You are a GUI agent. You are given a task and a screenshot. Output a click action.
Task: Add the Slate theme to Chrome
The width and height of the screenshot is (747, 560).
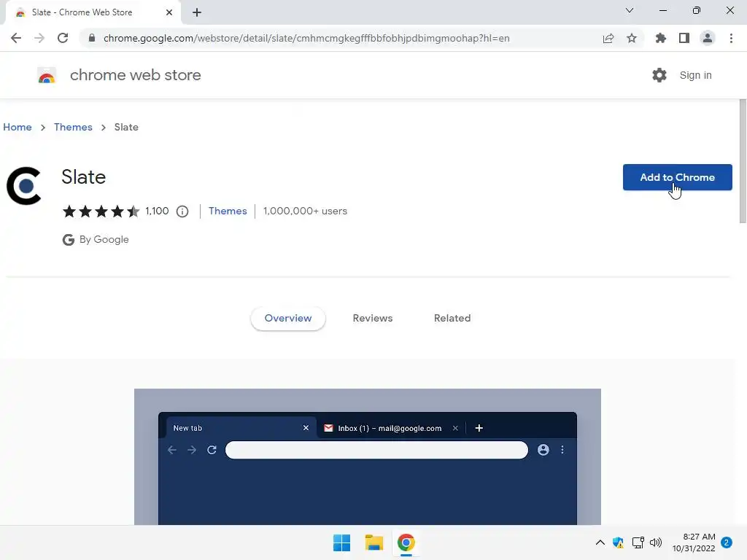click(x=678, y=177)
